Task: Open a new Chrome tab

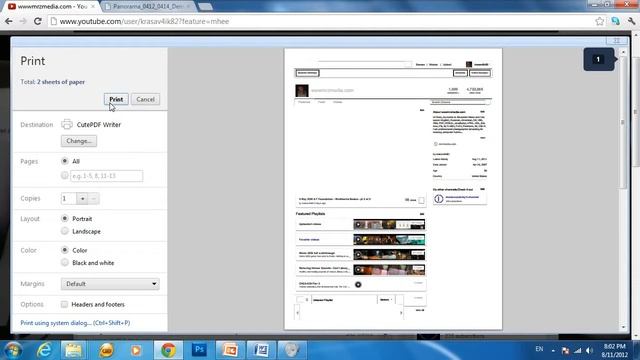Action: point(205,7)
